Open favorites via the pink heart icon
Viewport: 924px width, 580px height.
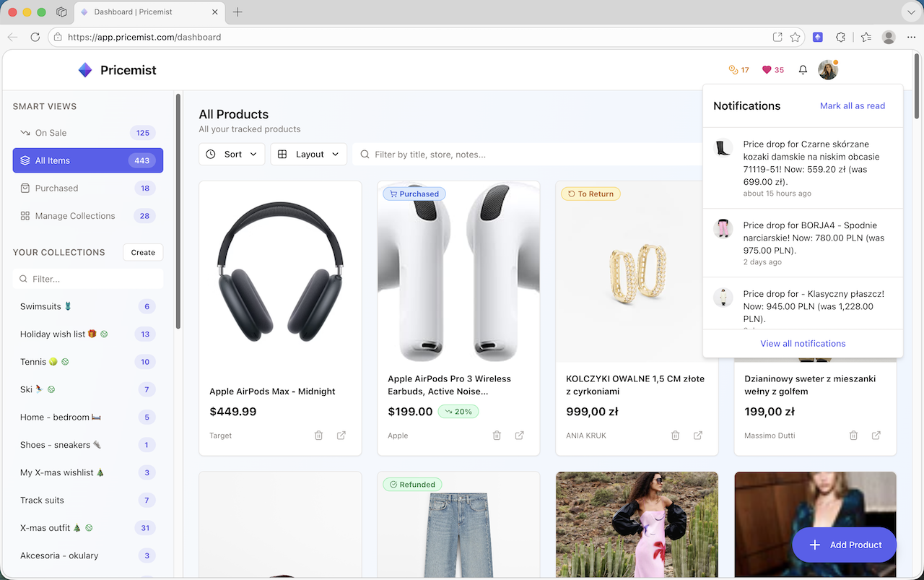coord(767,69)
